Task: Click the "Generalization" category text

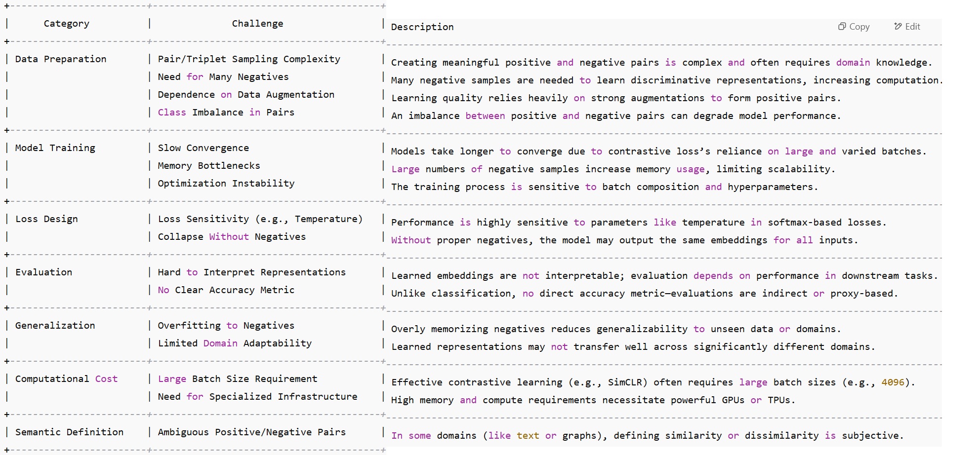Action: click(55, 326)
